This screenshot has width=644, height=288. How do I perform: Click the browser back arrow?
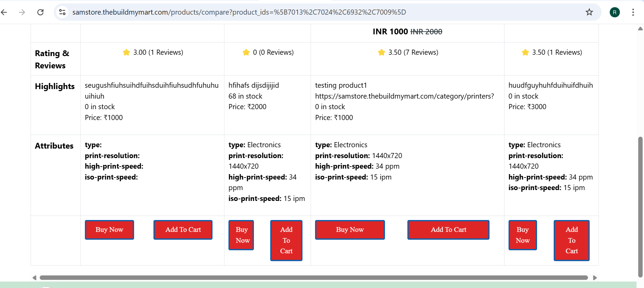(x=4, y=12)
